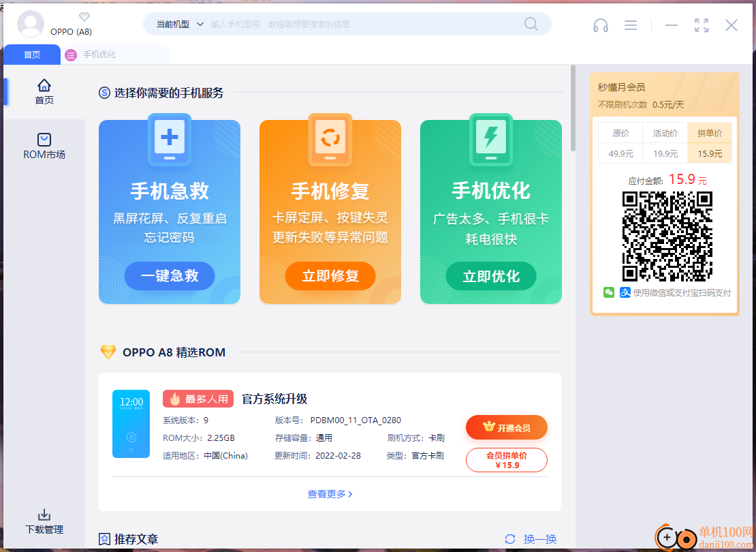Click the 首页 home icon in sidebar
This screenshot has height=552, width=756.
44,85
